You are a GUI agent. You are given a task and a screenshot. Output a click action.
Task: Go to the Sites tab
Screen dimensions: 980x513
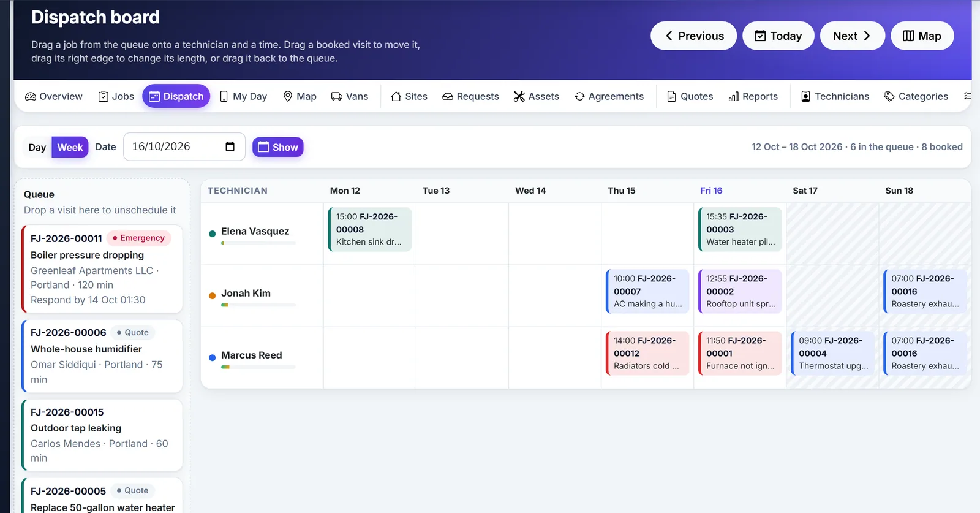pos(409,96)
